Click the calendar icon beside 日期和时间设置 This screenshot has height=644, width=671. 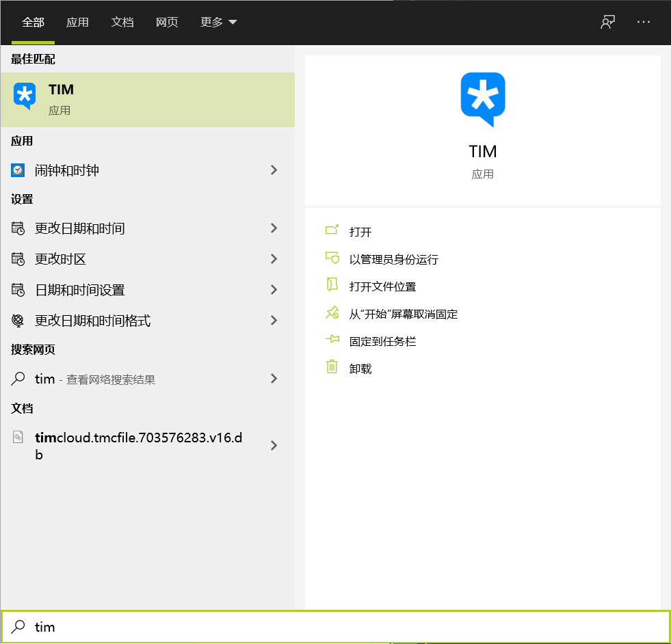tap(18, 290)
